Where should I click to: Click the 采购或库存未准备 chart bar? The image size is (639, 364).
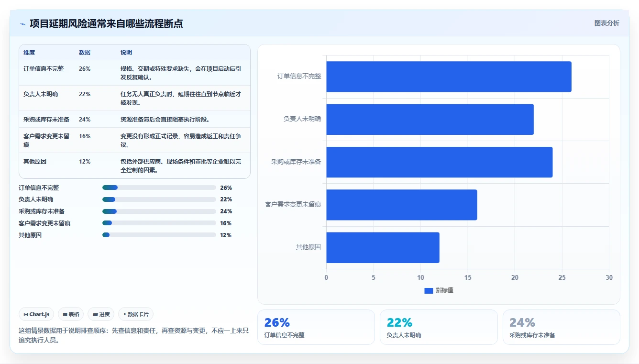[x=440, y=162]
